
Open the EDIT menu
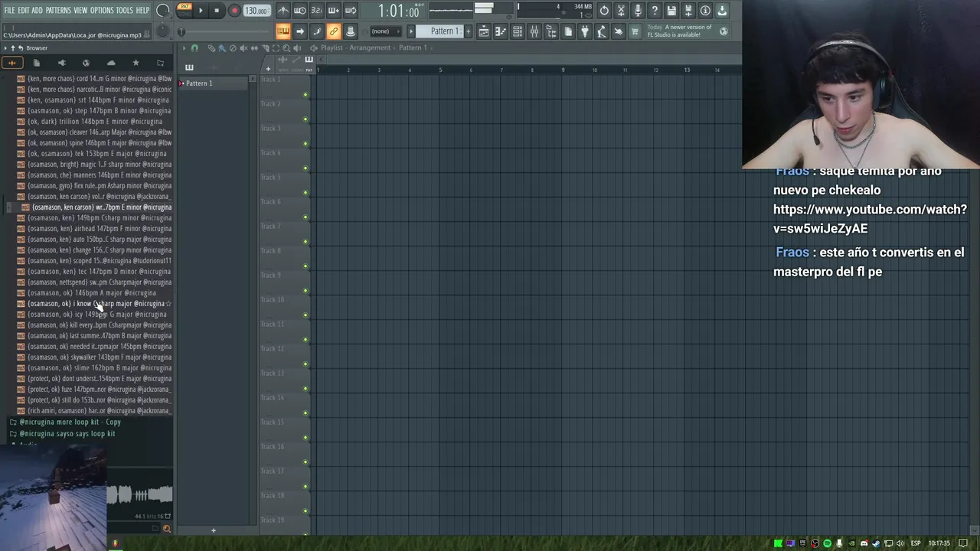(24, 10)
